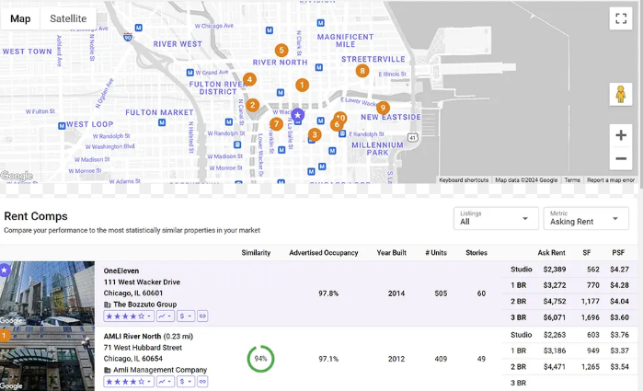Click OneEleven 3 BR rent $6,071
643x391 pixels.
coord(554,318)
